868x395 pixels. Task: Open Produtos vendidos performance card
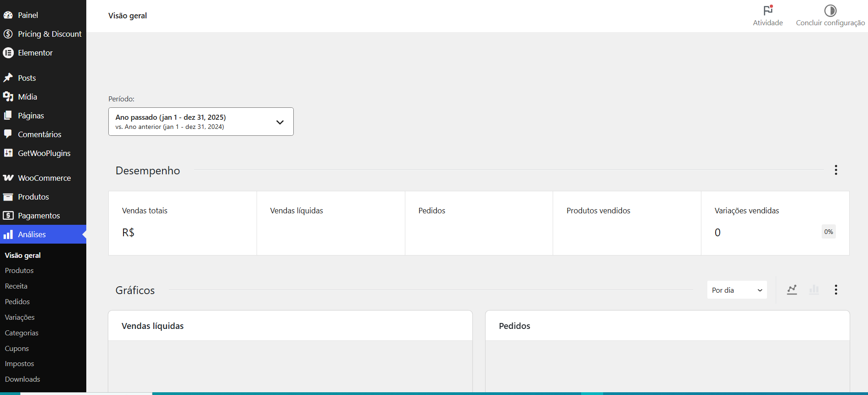(627, 223)
